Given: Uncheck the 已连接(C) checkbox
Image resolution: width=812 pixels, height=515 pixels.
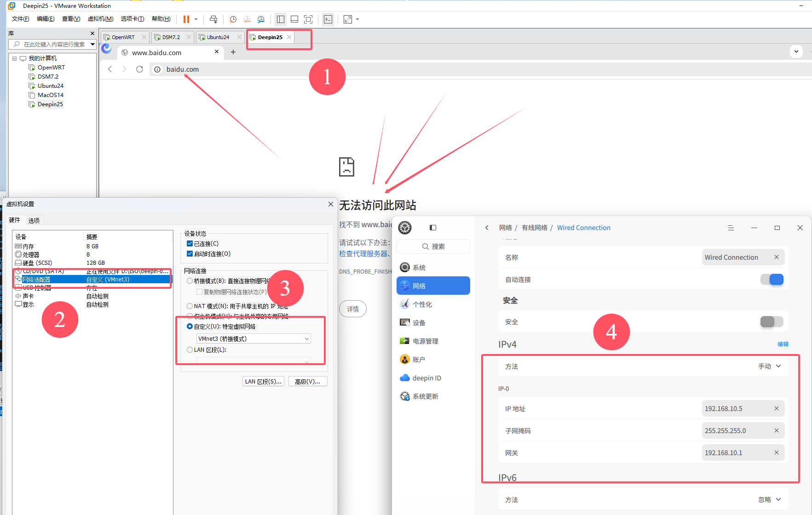Looking at the screenshot, I should coord(190,244).
